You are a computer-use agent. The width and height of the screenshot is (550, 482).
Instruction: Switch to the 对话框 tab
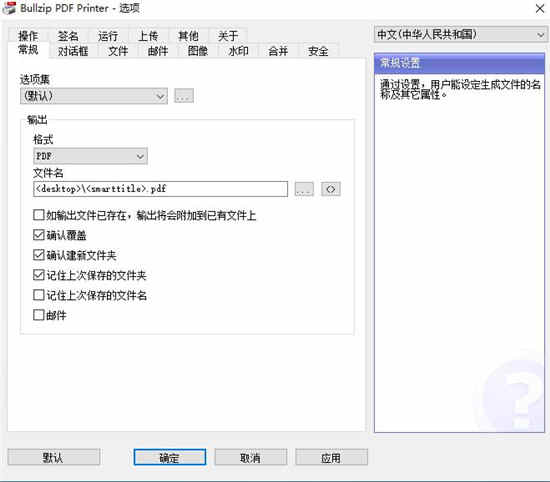(73, 51)
